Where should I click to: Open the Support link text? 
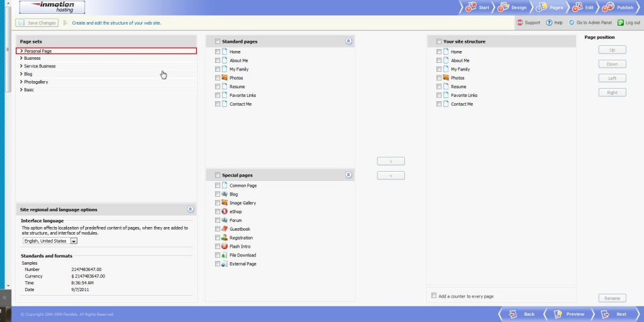tap(532, 23)
